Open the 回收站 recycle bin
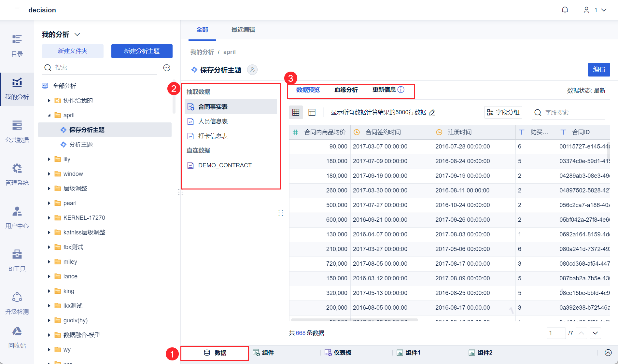This screenshot has height=364, width=618. (x=17, y=338)
